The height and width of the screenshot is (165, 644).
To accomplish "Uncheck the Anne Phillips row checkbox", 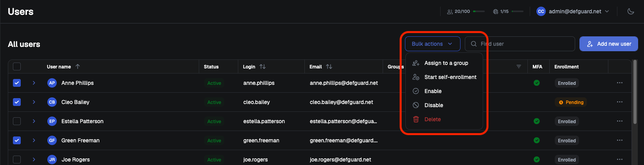I will pyautogui.click(x=17, y=83).
